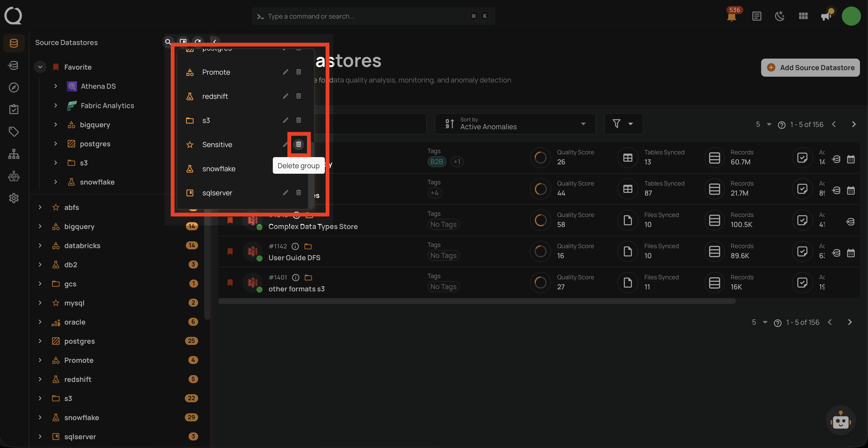Click the delete icon for Sensitive group
The image size is (868, 448).
[298, 144]
